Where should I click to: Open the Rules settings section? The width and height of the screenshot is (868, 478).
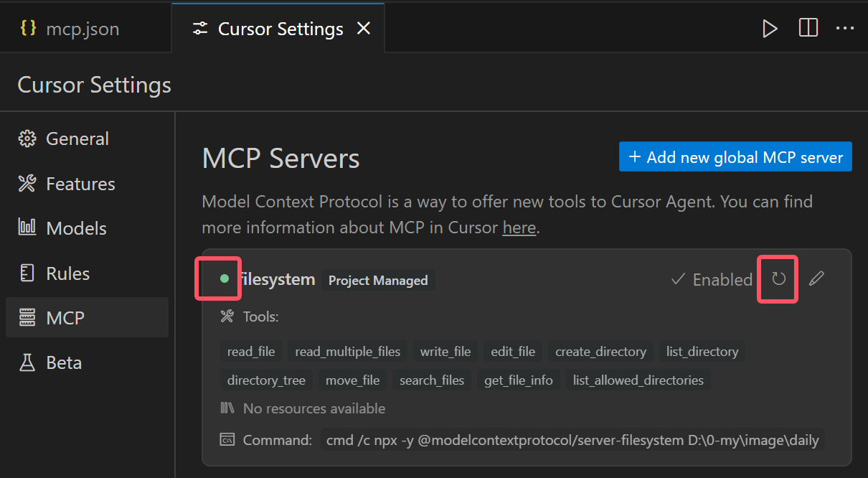[x=87, y=273]
